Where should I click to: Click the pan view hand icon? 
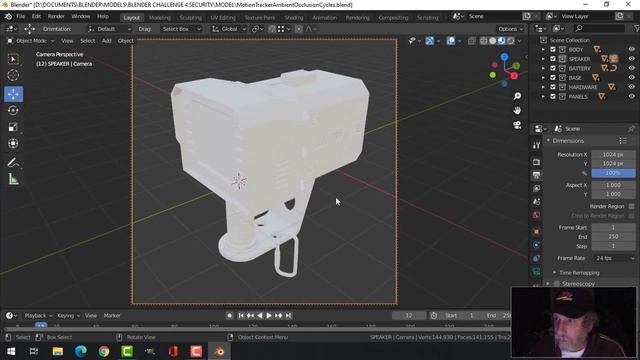tap(517, 111)
